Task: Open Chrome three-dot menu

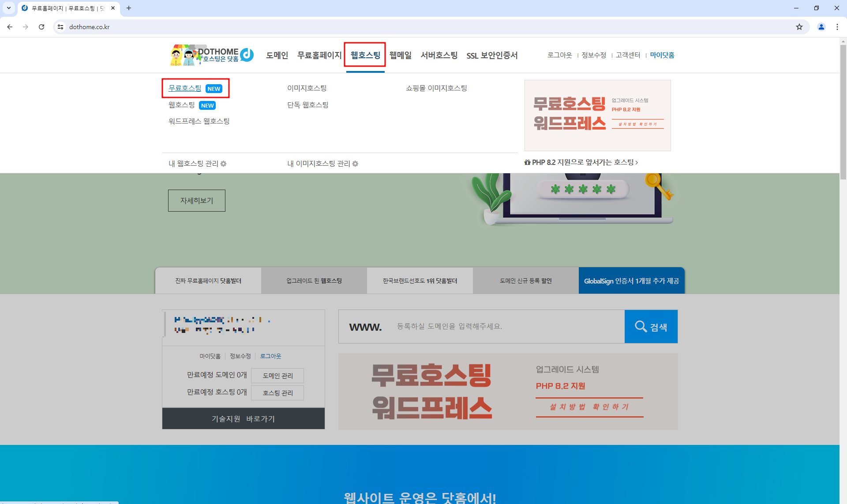Action: tap(837, 27)
